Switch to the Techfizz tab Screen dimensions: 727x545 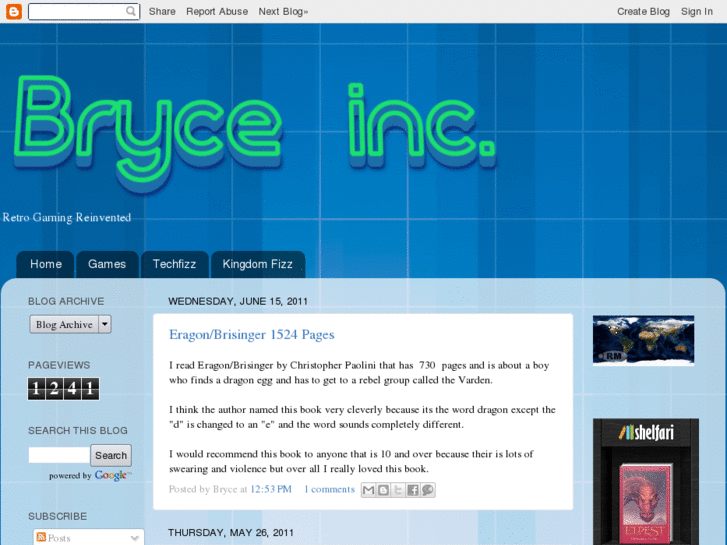(174, 264)
